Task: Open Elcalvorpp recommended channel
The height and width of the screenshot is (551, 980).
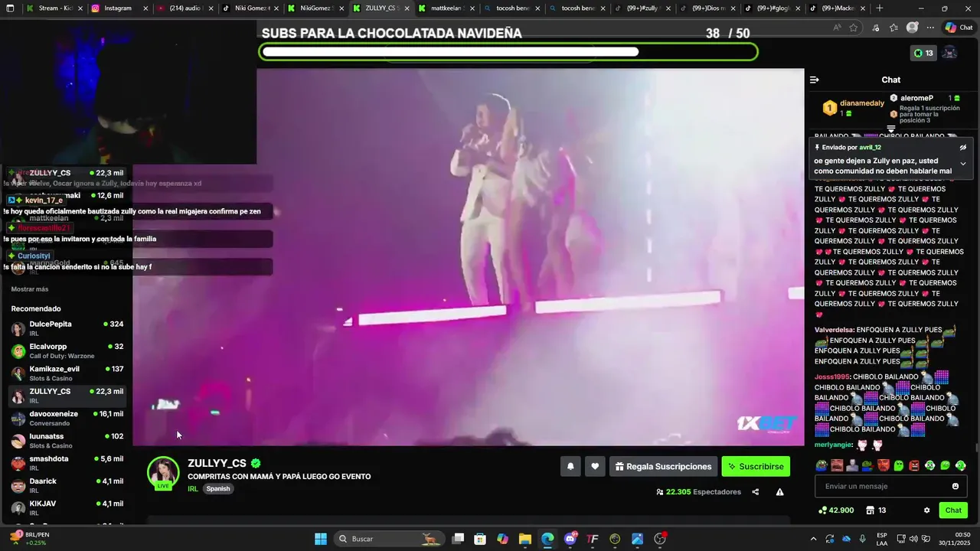Action: click(x=67, y=351)
